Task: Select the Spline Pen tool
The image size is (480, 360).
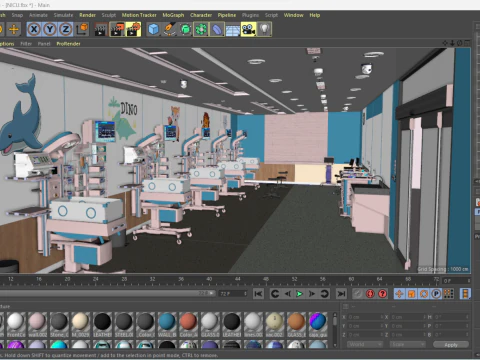Action: tap(169, 29)
